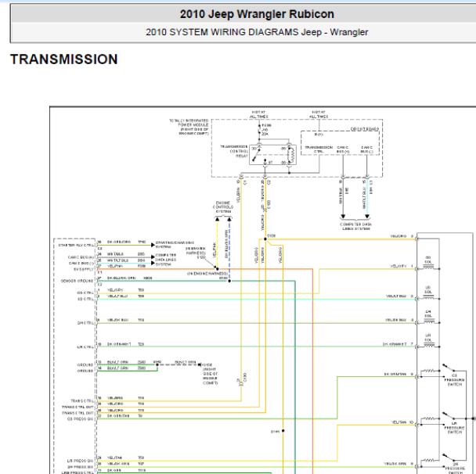Click the C130 connector label on yellow wire
The width and height of the screenshot is (476, 474).
[245, 377]
